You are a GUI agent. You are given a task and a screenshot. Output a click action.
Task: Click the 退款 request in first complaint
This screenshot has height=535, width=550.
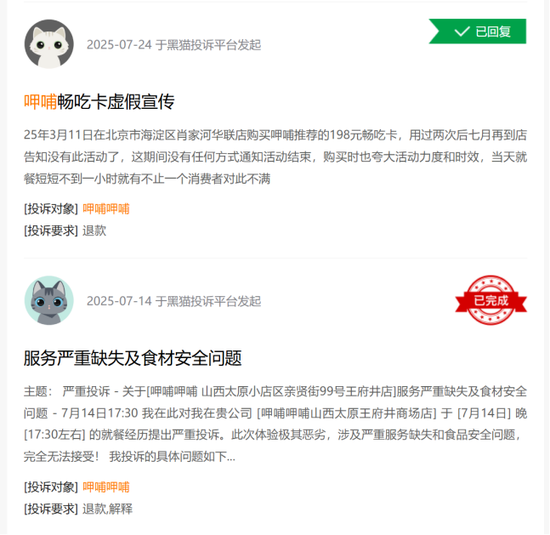click(94, 231)
